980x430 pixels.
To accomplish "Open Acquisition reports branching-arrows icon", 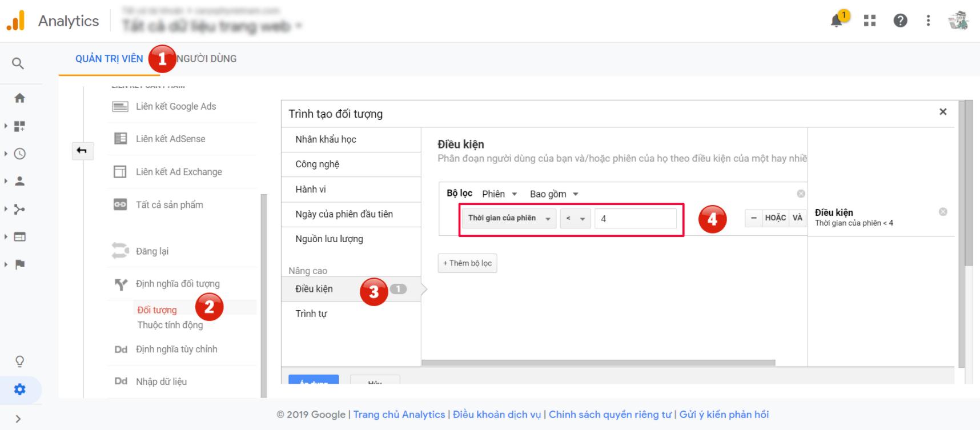I will [19, 209].
